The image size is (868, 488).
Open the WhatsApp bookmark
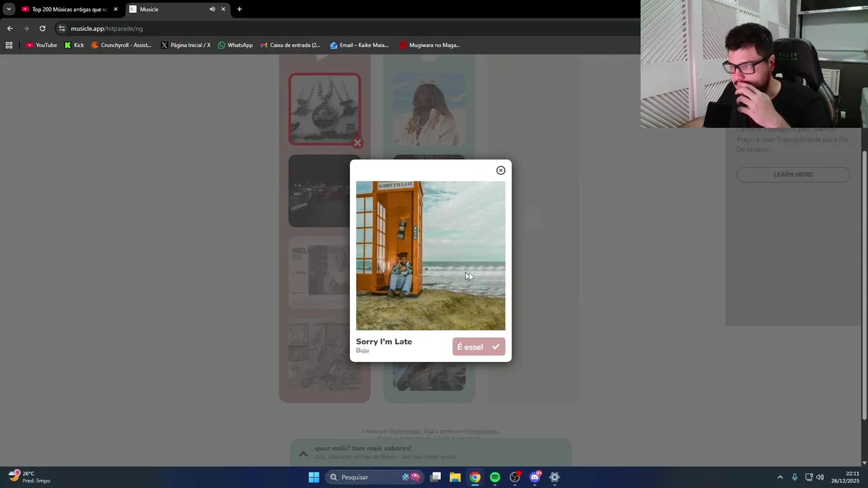235,45
